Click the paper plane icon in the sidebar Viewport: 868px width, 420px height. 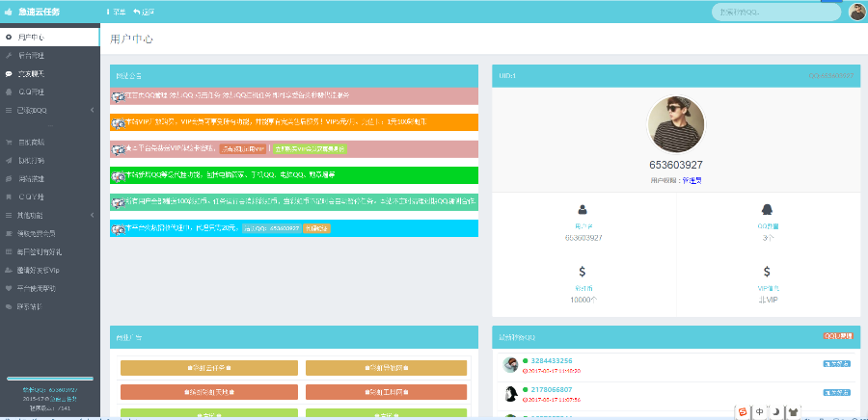pos(9,160)
